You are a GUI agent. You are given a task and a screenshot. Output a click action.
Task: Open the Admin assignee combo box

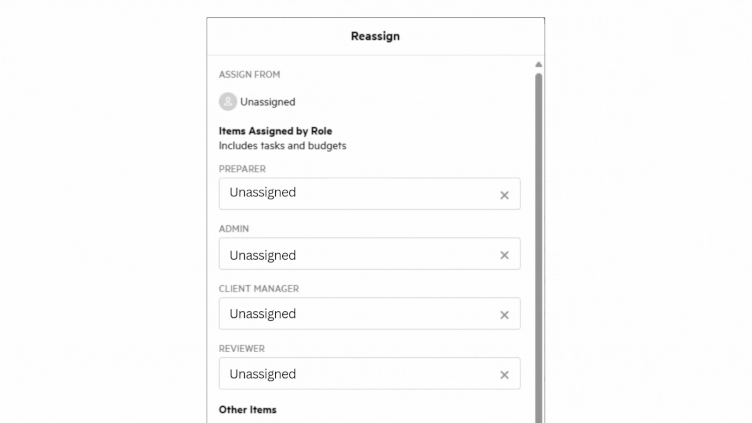tap(357, 254)
